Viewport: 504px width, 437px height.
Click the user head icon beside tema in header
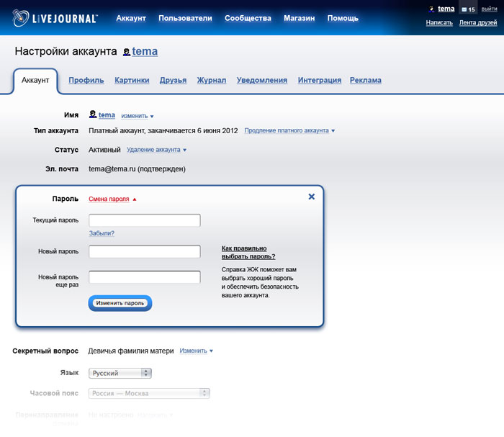[431, 9]
